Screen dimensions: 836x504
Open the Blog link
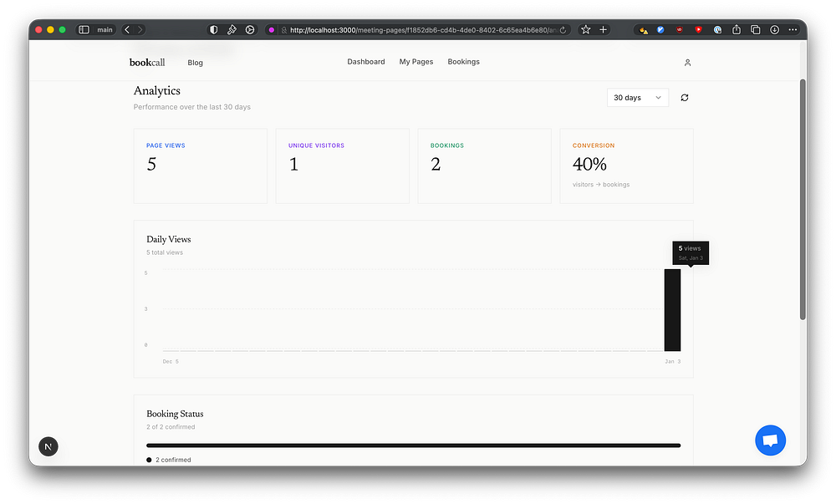(x=195, y=63)
